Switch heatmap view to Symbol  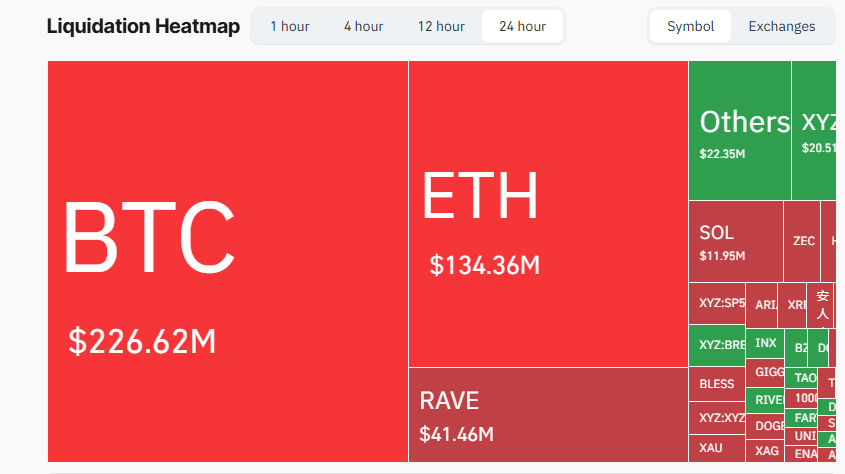click(x=690, y=26)
